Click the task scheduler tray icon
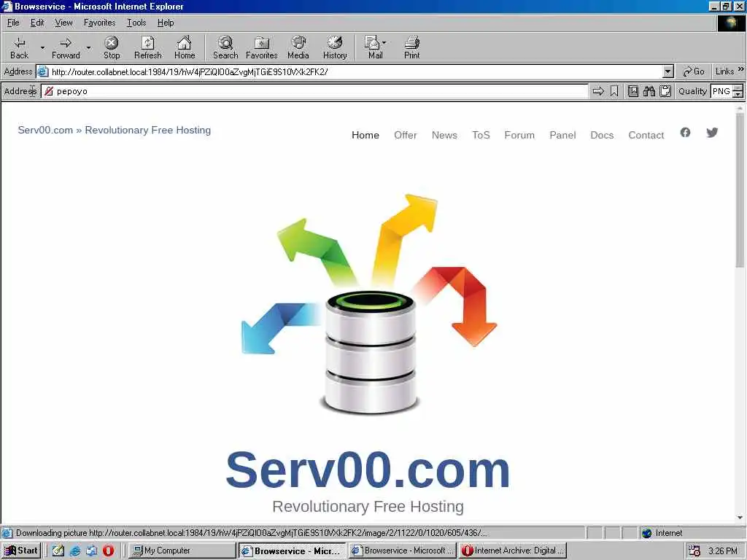The width and height of the screenshot is (747, 560). (x=694, y=551)
